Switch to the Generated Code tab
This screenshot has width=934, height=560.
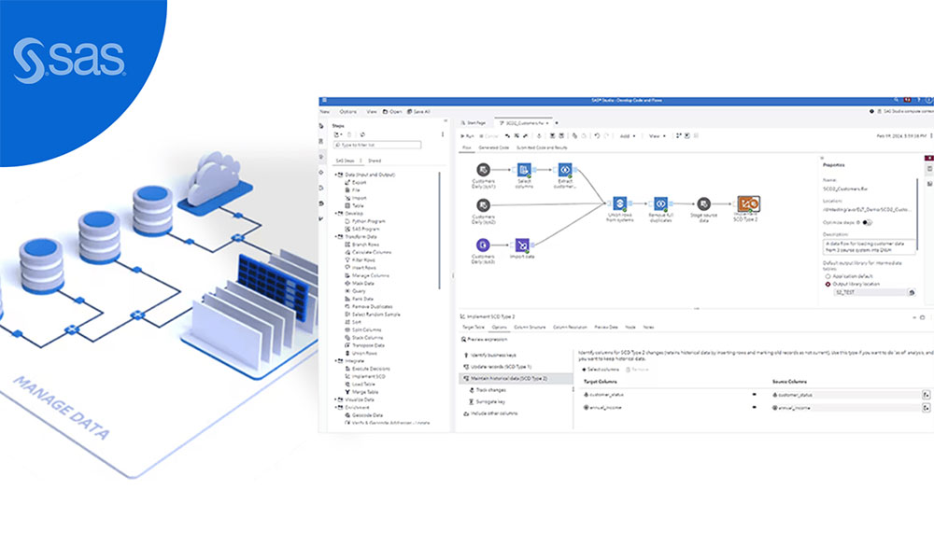click(494, 147)
